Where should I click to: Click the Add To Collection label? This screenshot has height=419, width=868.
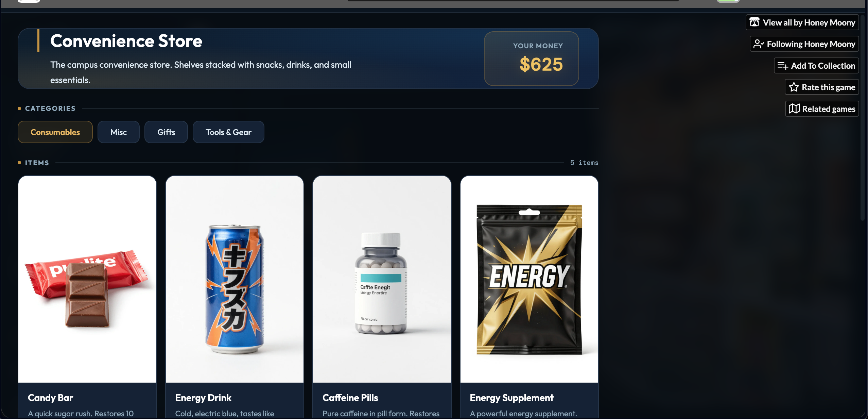(823, 66)
